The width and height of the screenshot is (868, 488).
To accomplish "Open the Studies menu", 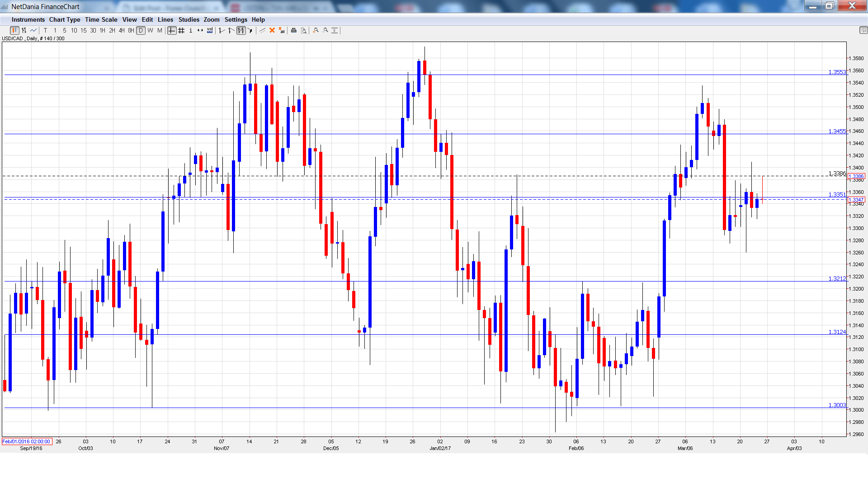I will click(x=189, y=19).
